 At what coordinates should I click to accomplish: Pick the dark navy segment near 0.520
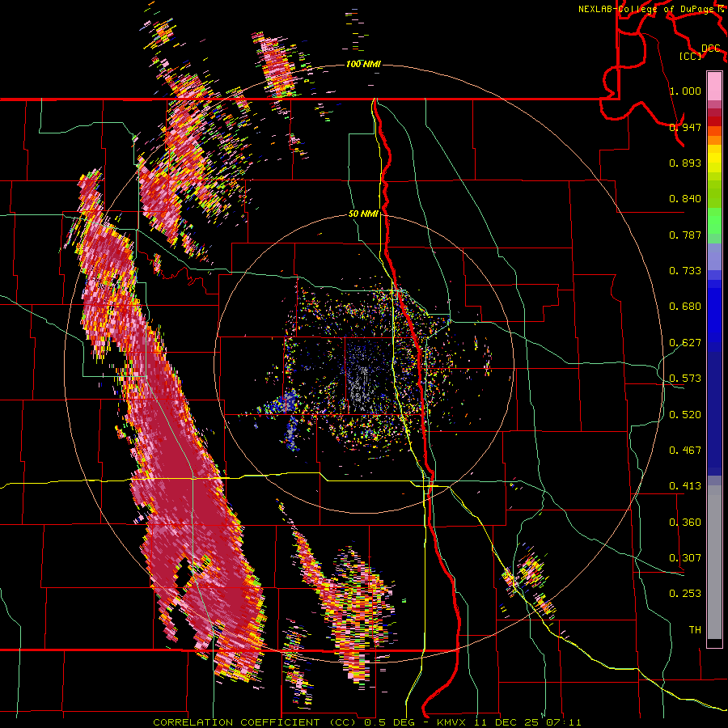[x=714, y=413]
